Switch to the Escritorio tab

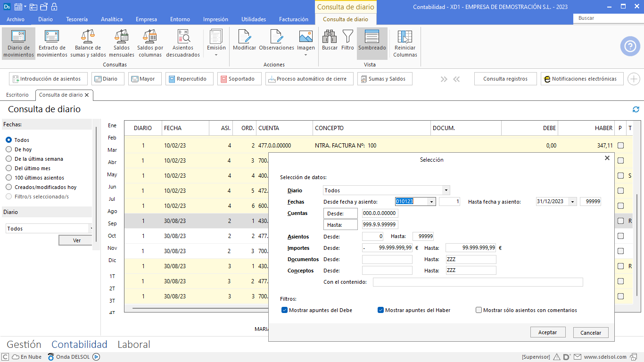[x=17, y=95]
